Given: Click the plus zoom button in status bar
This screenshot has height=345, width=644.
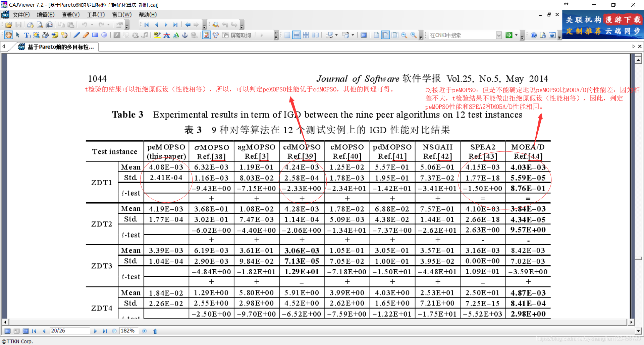Looking at the screenshot, I should pyautogui.click(x=145, y=331).
